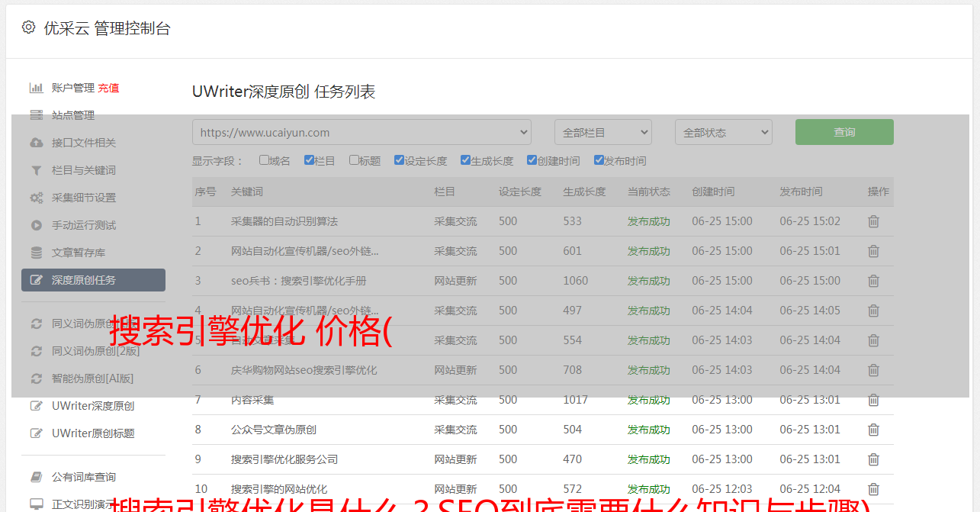
Task: Click the cloud icon for 接口文件相关
Action: click(x=36, y=143)
